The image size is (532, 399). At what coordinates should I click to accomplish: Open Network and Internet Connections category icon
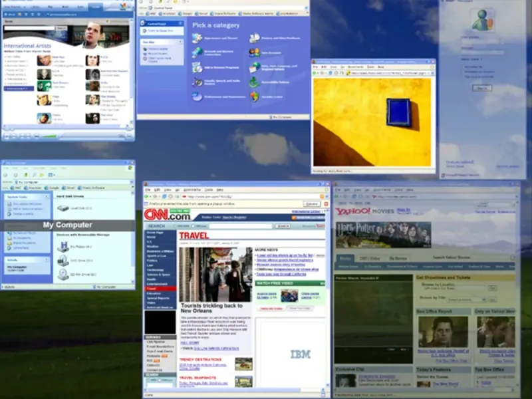197,53
